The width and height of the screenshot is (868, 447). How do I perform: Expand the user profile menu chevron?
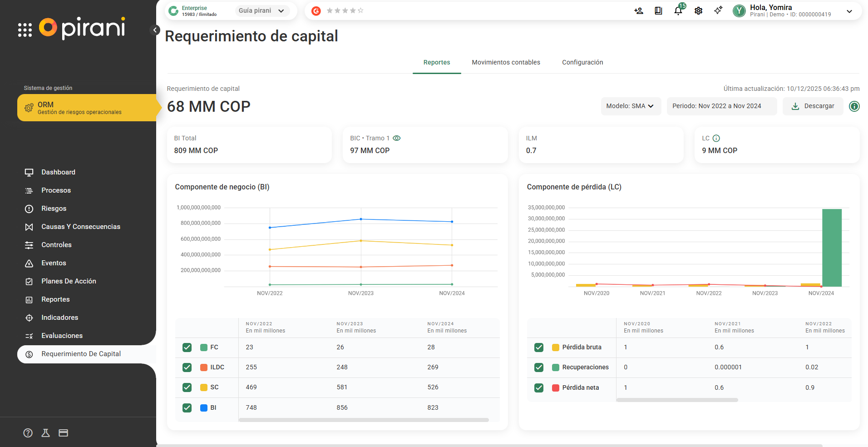coord(849,11)
